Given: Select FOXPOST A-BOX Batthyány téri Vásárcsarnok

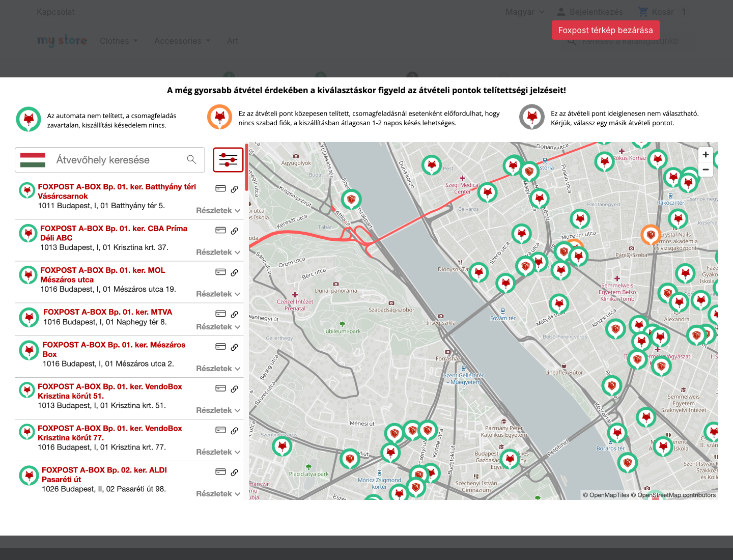Looking at the screenshot, I should point(117,191).
